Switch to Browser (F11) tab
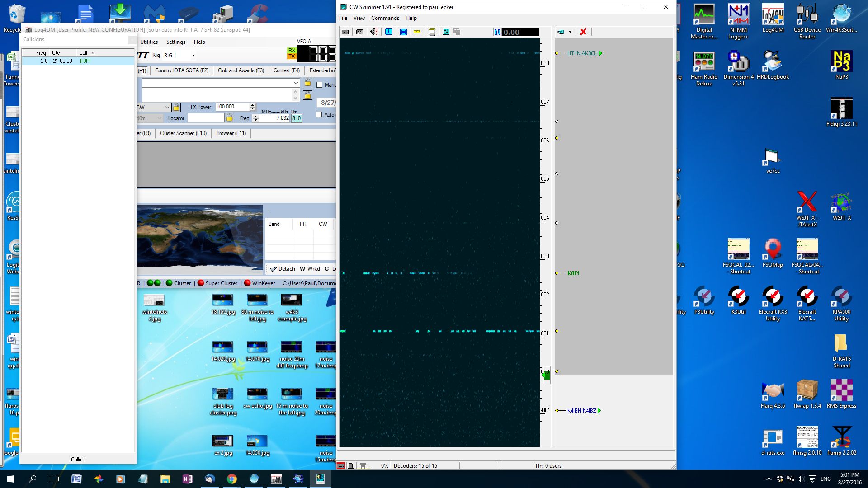 (231, 133)
